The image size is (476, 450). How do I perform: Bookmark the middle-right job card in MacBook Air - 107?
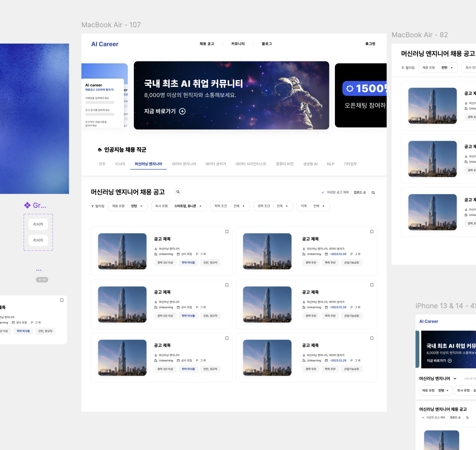click(x=372, y=285)
